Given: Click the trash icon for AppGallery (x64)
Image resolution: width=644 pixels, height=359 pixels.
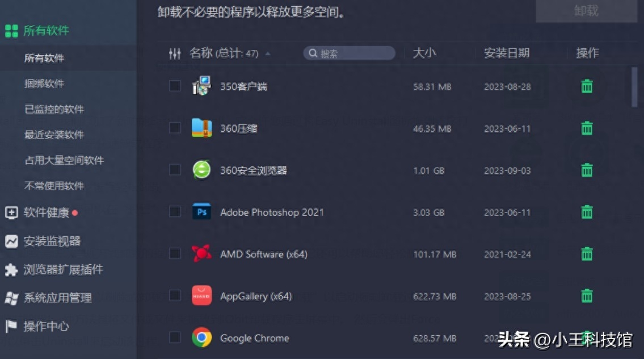Looking at the screenshot, I should (586, 295).
